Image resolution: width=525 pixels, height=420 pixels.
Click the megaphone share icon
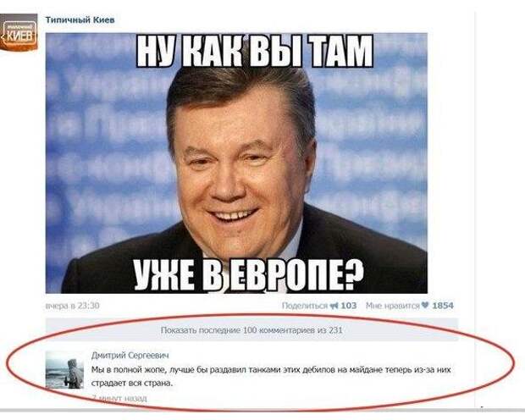(334, 306)
